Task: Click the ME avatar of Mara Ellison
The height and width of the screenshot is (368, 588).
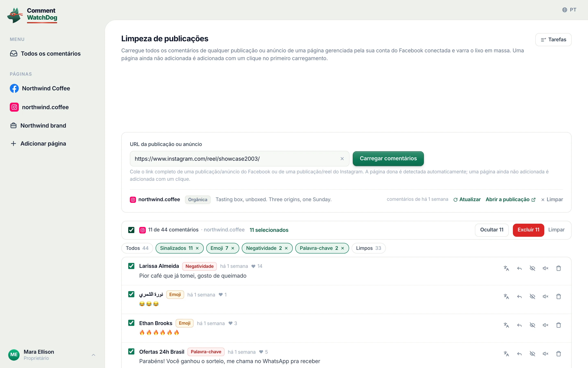Action: click(x=14, y=355)
